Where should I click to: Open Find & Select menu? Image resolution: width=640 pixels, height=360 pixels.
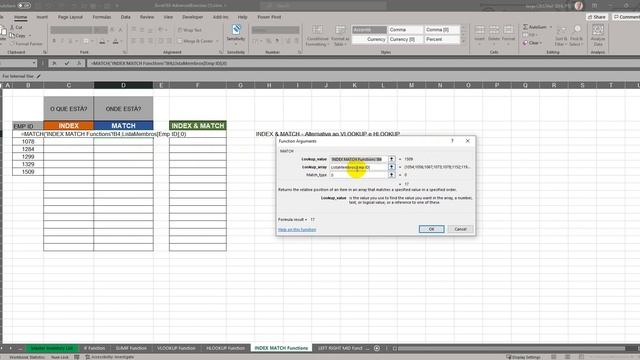[x=577, y=36]
